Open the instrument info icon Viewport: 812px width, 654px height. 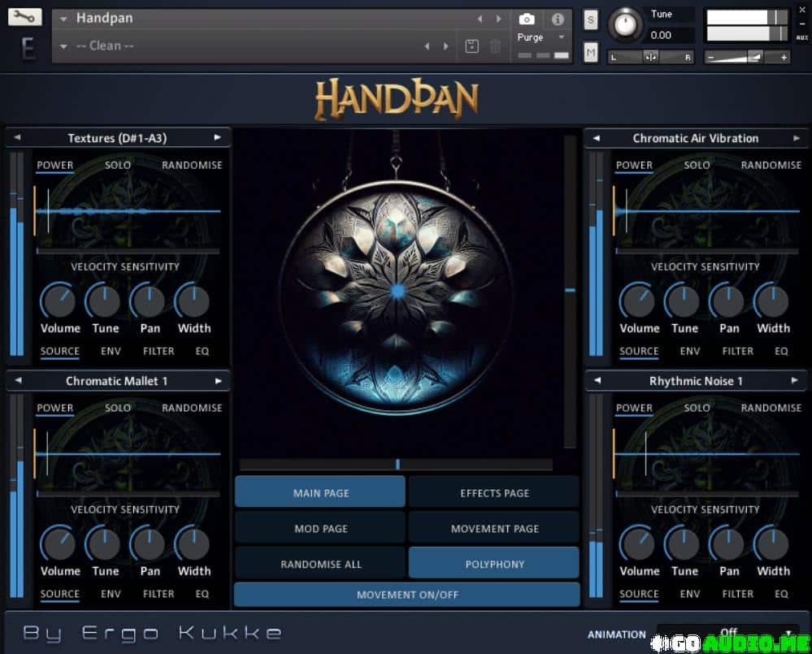click(558, 19)
